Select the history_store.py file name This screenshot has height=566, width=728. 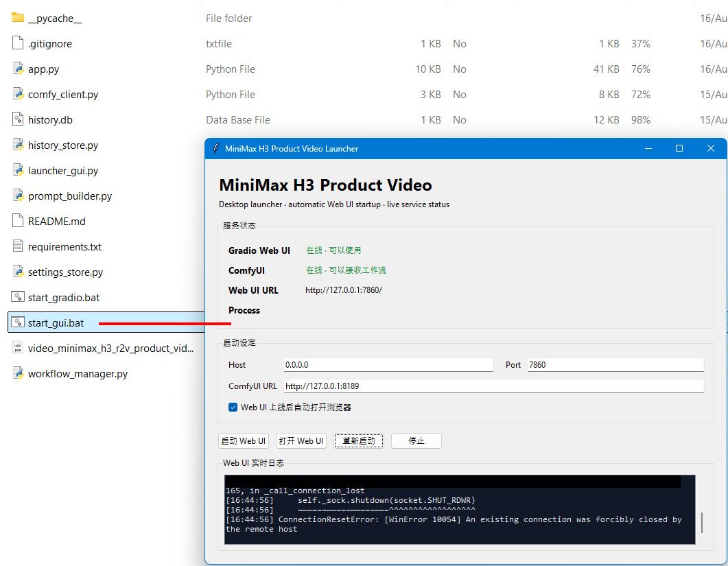[63, 145]
